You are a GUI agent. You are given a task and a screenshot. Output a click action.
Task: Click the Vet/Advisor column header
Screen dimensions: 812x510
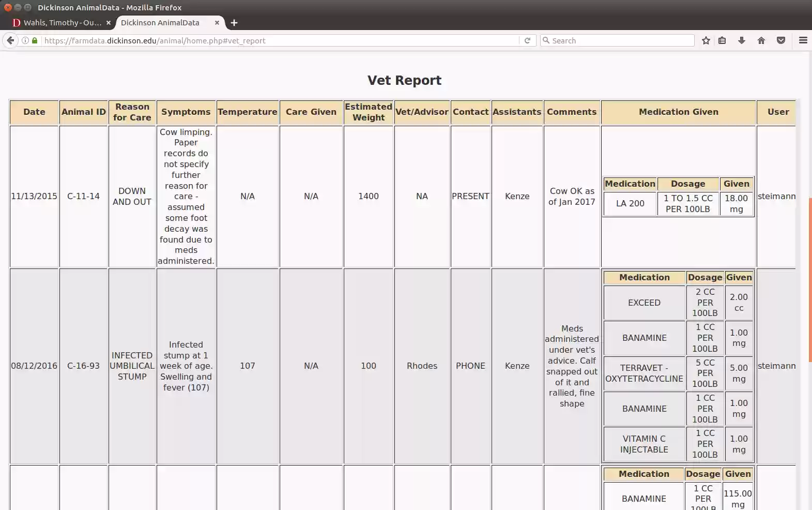tap(422, 112)
